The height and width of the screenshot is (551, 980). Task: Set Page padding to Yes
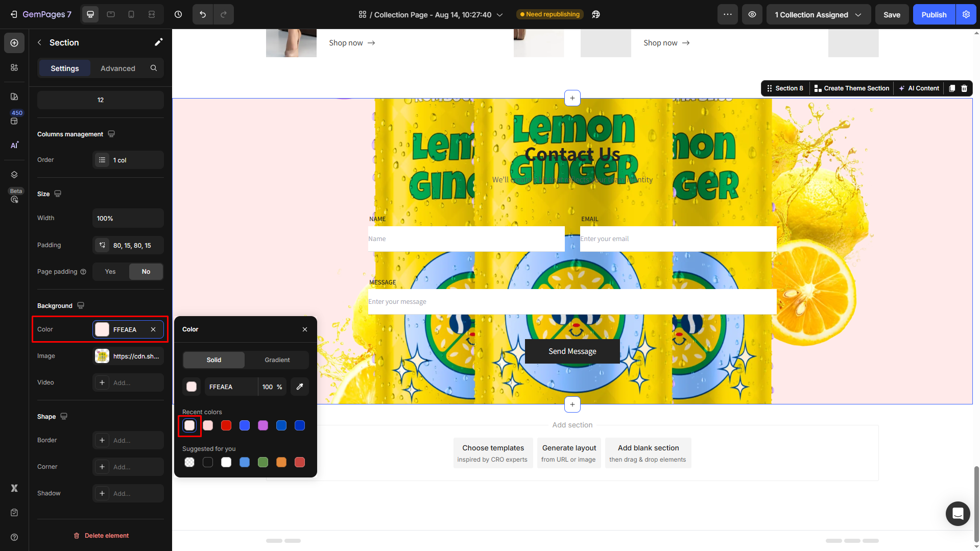pyautogui.click(x=110, y=272)
